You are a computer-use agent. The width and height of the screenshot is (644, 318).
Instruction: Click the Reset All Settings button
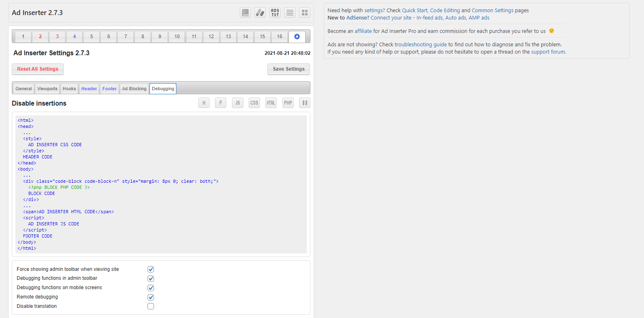coord(38,69)
